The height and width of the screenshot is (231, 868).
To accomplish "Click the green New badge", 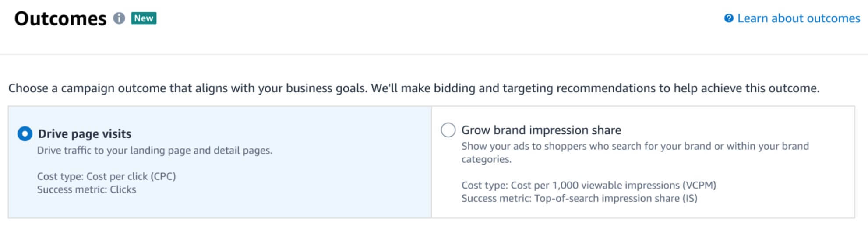I will 144,18.
